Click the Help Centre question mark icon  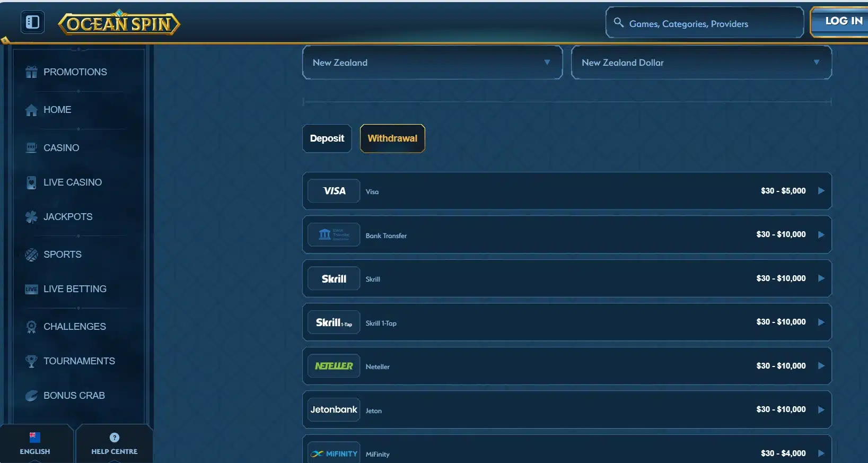(x=115, y=438)
